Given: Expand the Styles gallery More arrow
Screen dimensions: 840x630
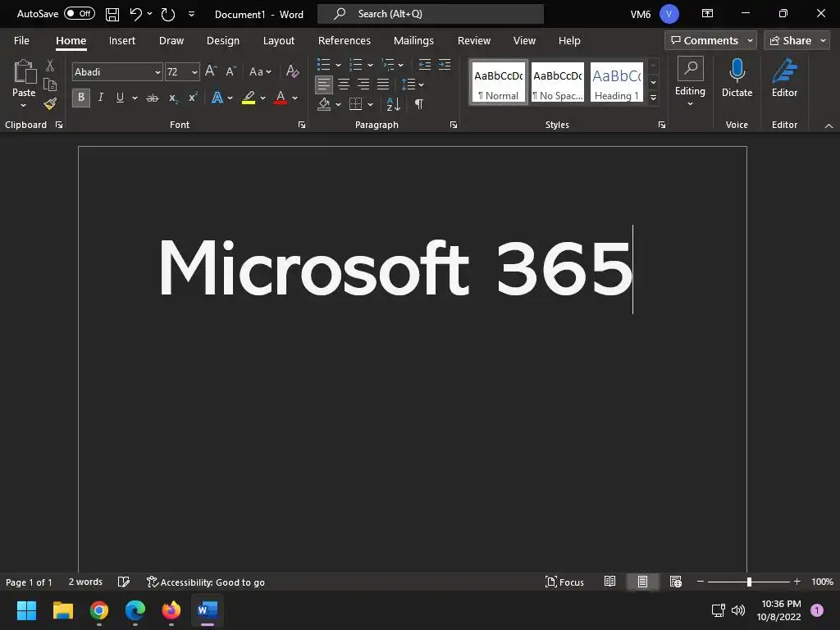Looking at the screenshot, I should click(x=653, y=98).
